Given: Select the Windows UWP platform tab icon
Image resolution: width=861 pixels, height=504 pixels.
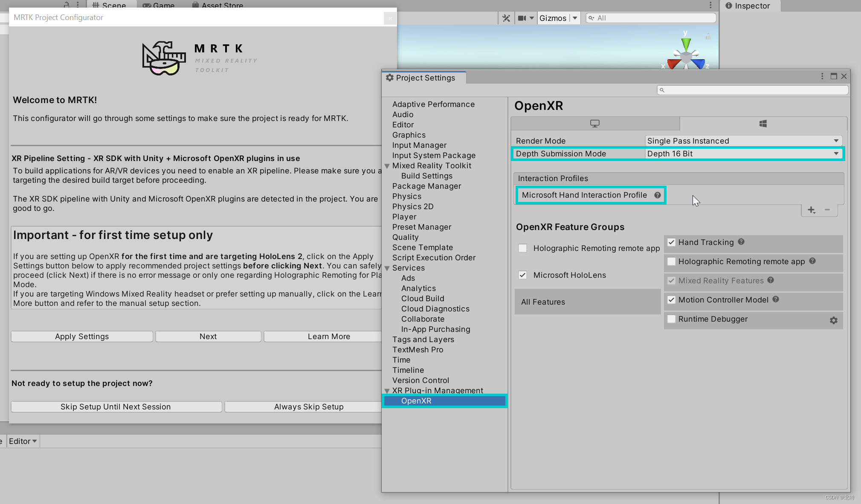Looking at the screenshot, I should point(763,124).
